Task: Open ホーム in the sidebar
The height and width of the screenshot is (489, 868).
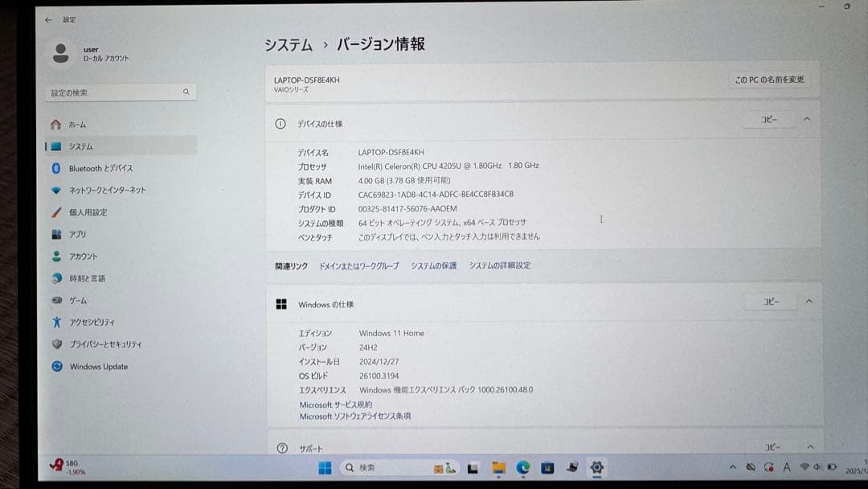Action: coord(121,125)
